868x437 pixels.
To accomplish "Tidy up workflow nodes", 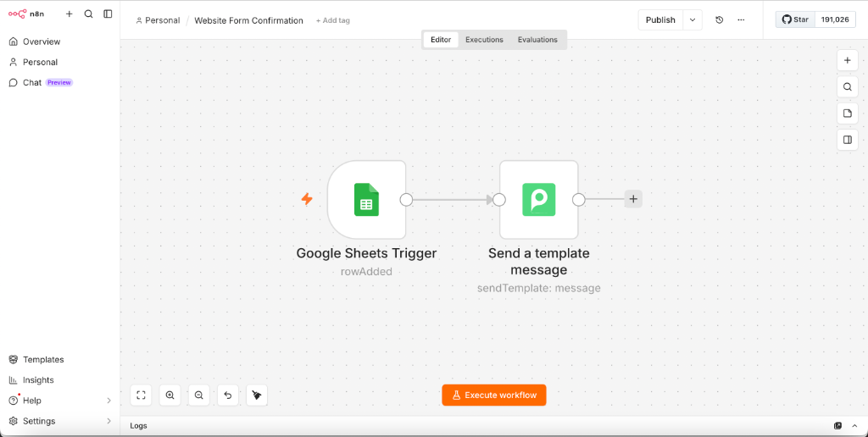I will [257, 395].
